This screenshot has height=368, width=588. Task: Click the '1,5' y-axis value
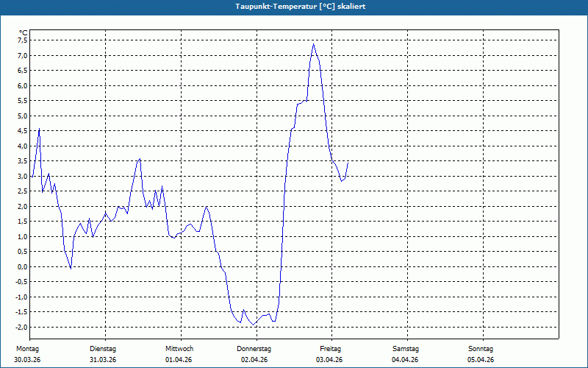coord(23,222)
